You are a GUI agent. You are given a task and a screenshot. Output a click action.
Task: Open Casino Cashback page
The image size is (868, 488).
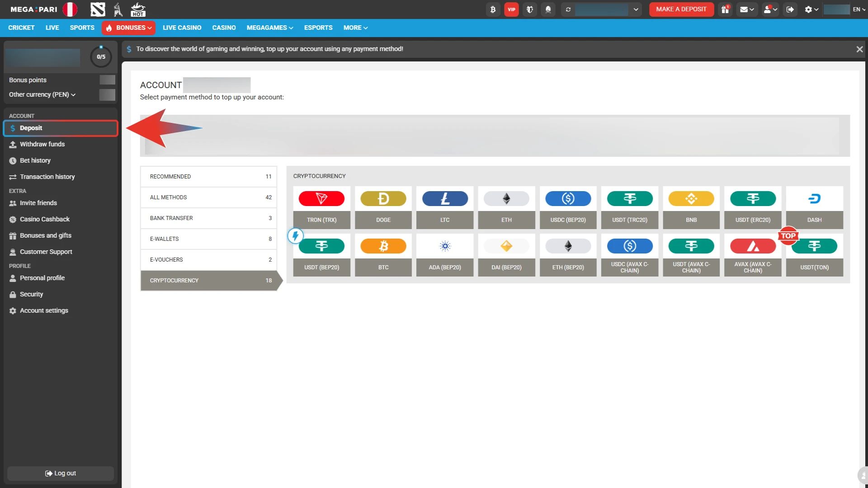click(x=60, y=219)
